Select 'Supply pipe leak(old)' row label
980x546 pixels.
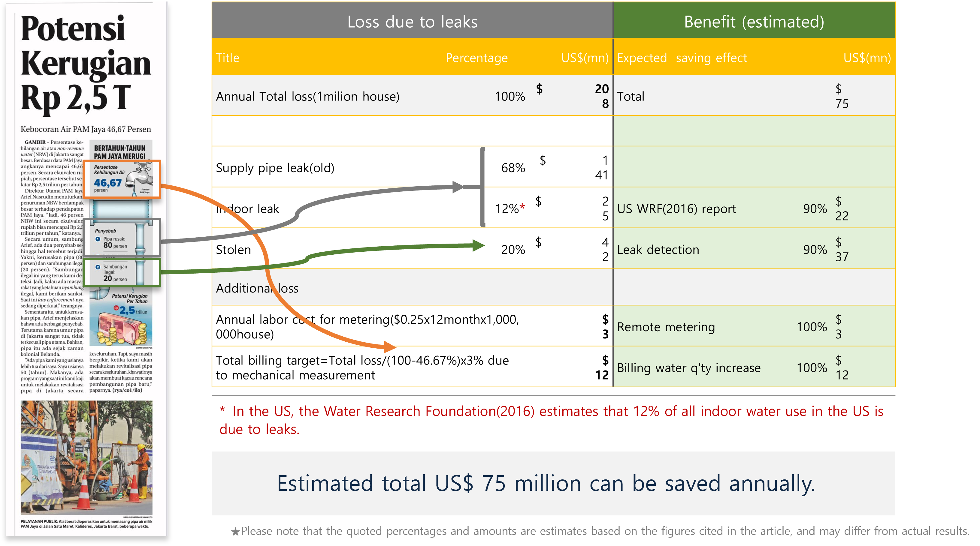click(x=275, y=168)
